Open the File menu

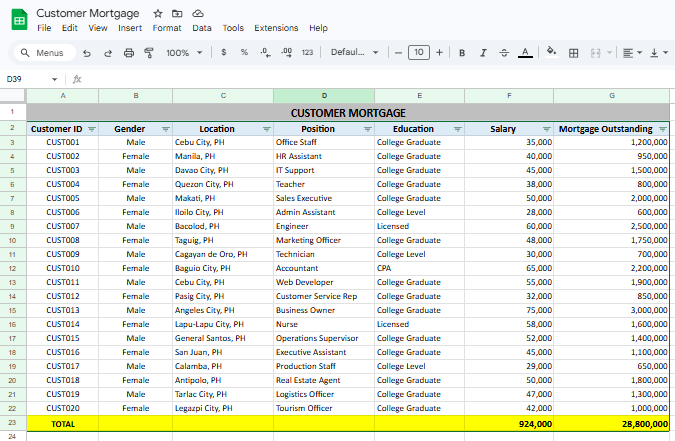(44, 28)
